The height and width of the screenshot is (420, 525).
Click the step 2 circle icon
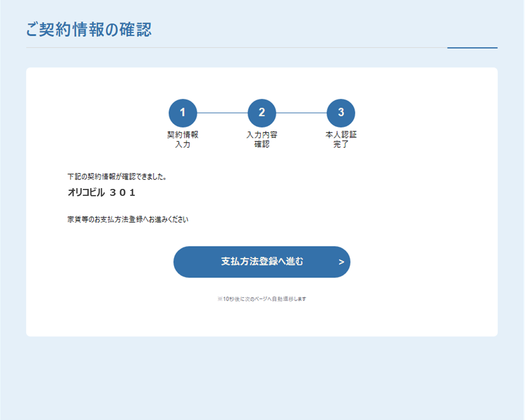click(x=262, y=113)
